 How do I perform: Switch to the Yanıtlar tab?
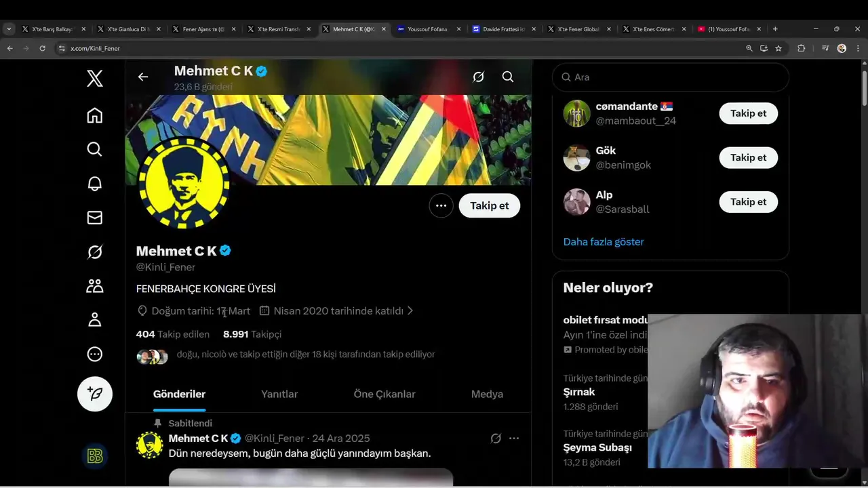pos(279,394)
